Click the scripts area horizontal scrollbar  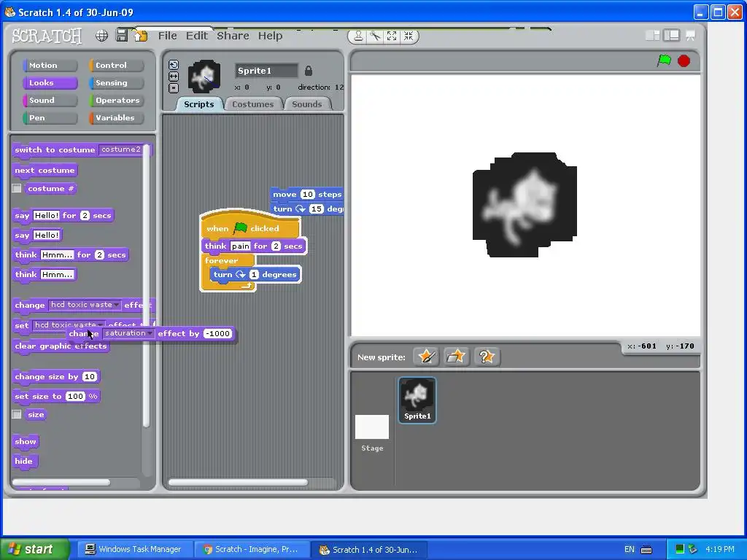tap(239, 483)
